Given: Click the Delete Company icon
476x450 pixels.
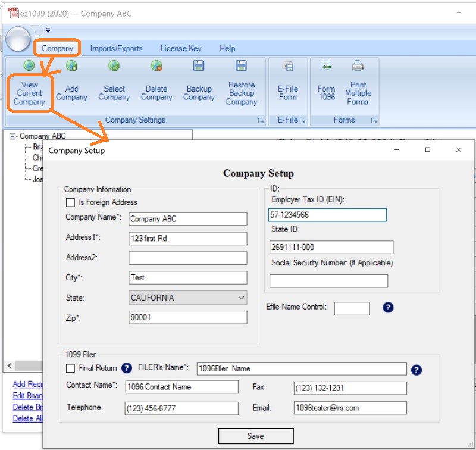Looking at the screenshot, I should [156, 66].
